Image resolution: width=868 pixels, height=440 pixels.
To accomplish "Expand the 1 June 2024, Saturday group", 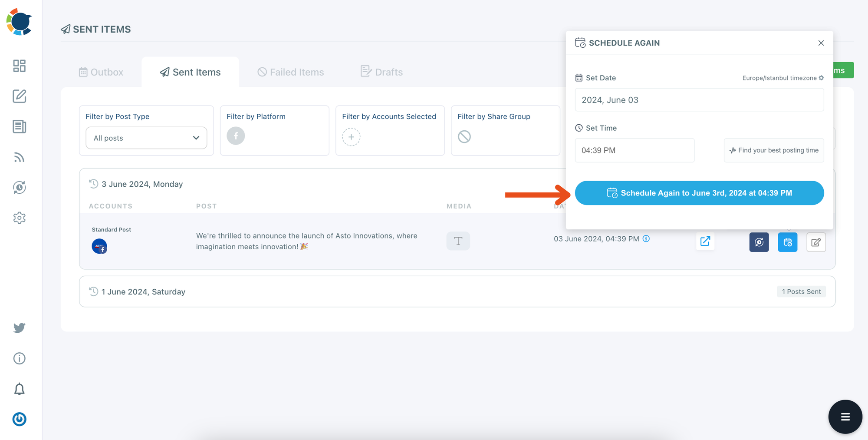I will pyautogui.click(x=457, y=291).
